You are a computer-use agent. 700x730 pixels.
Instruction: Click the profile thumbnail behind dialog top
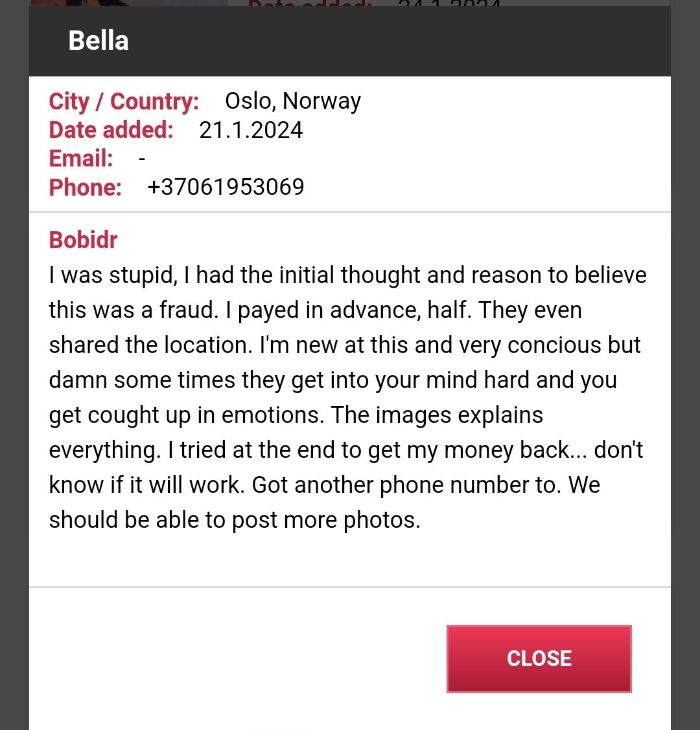[129, 3]
